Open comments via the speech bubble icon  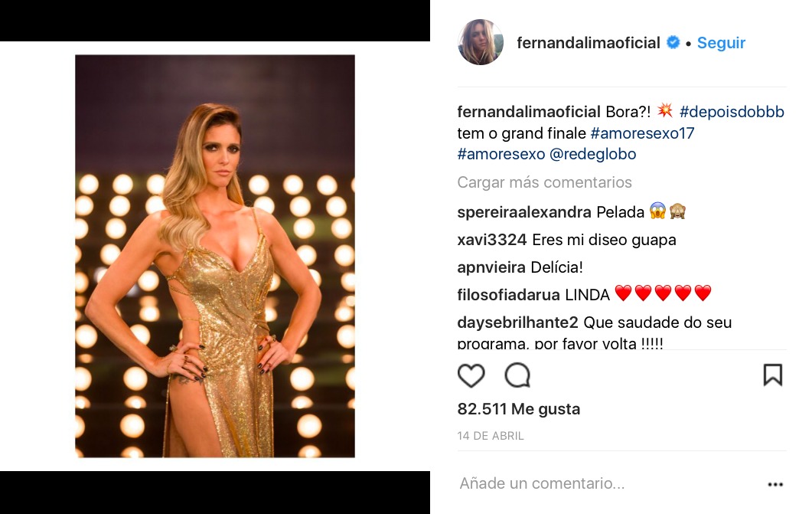(x=519, y=375)
